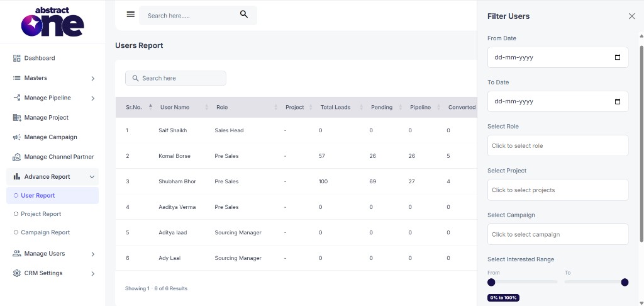Sort table by User Name arrows
This screenshot has width=644, height=306.
[206, 107]
